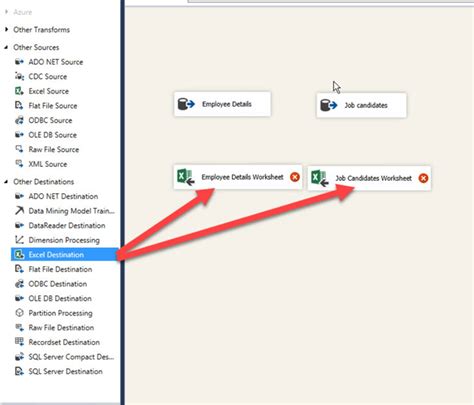Collapse the Other Sources group
Screen dimensions: 474x405
pos(6,47)
